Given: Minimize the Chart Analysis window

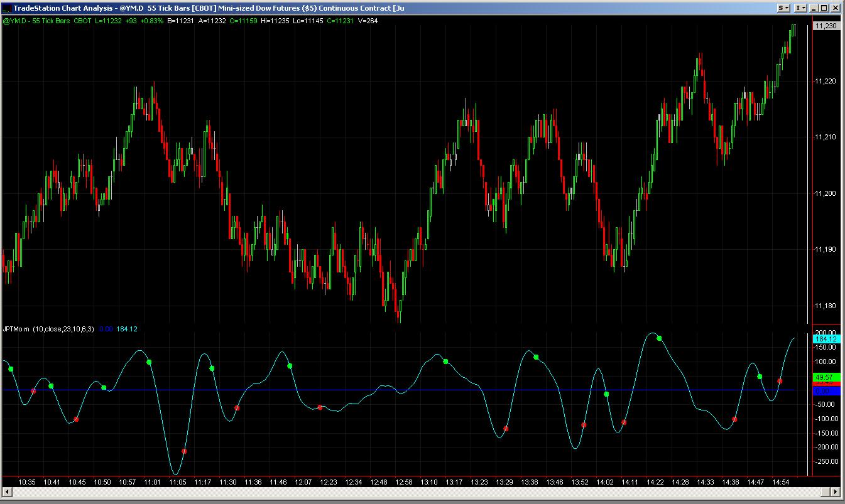Looking at the screenshot, I should pos(814,8).
